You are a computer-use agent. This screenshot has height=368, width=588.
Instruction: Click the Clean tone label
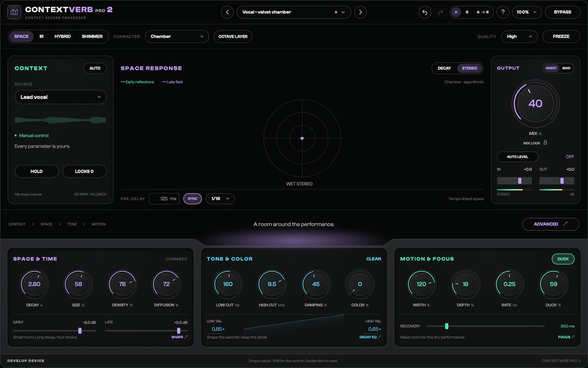[373, 259]
